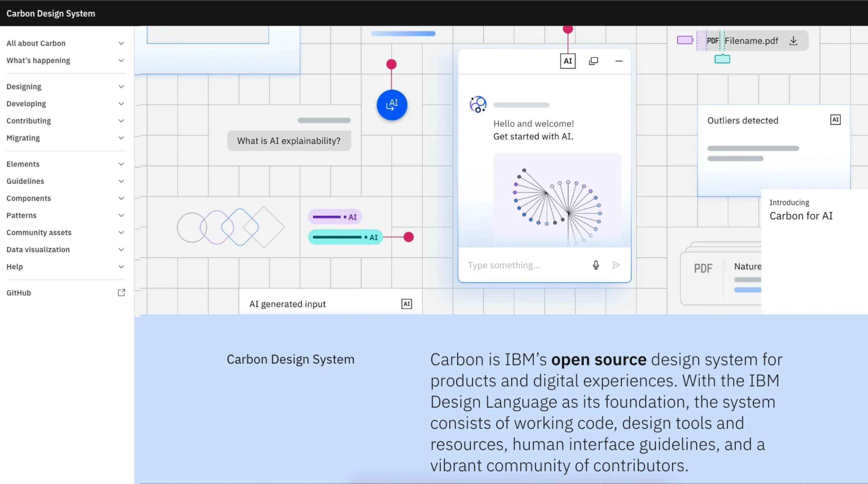Image resolution: width=868 pixels, height=484 pixels.
Task: Click the purple AI tag pill
Action: pos(335,217)
